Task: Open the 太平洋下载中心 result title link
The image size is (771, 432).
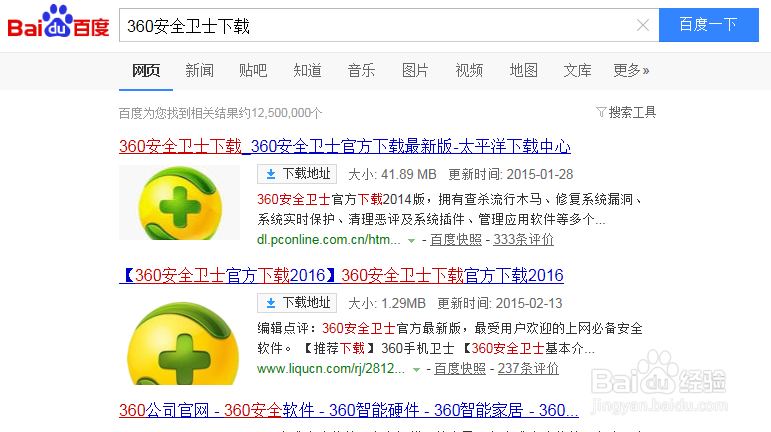Action: pyautogui.click(x=345, y=146)
